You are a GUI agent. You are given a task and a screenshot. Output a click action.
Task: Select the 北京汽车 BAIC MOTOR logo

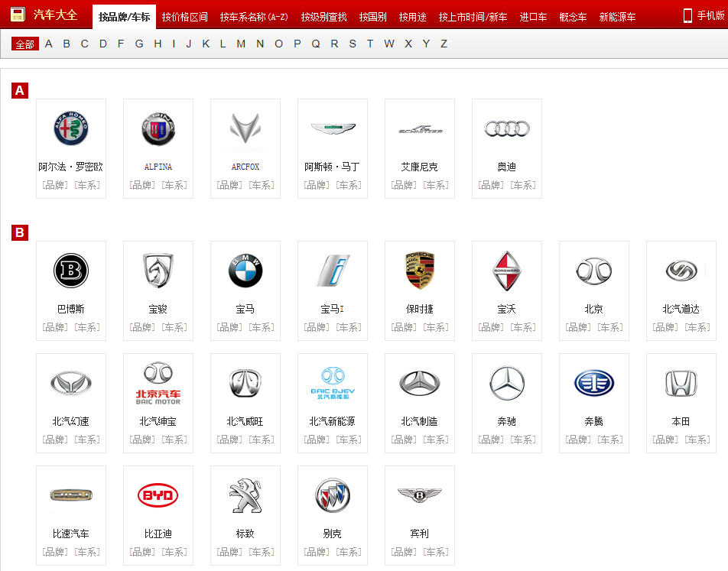pos(158,384)
